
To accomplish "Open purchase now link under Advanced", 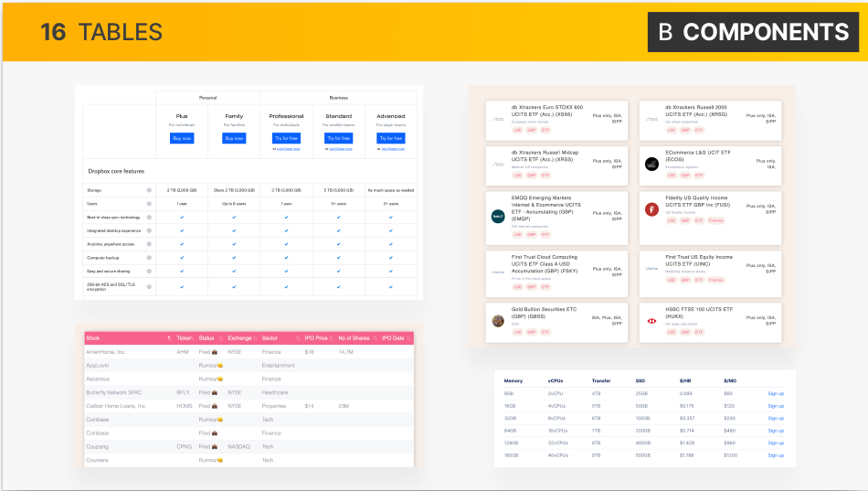I will (393, 148).
